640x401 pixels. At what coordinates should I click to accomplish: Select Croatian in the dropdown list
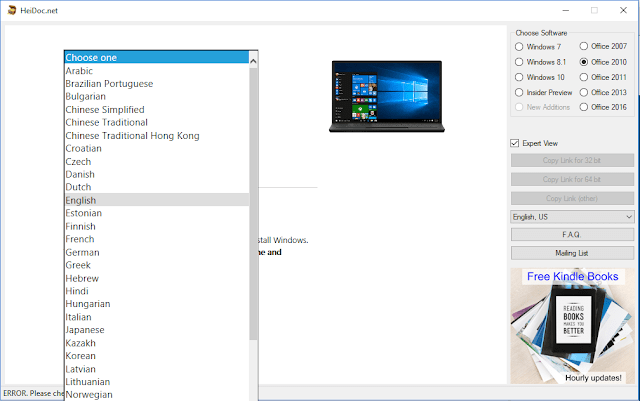click(x=157, y=148)
